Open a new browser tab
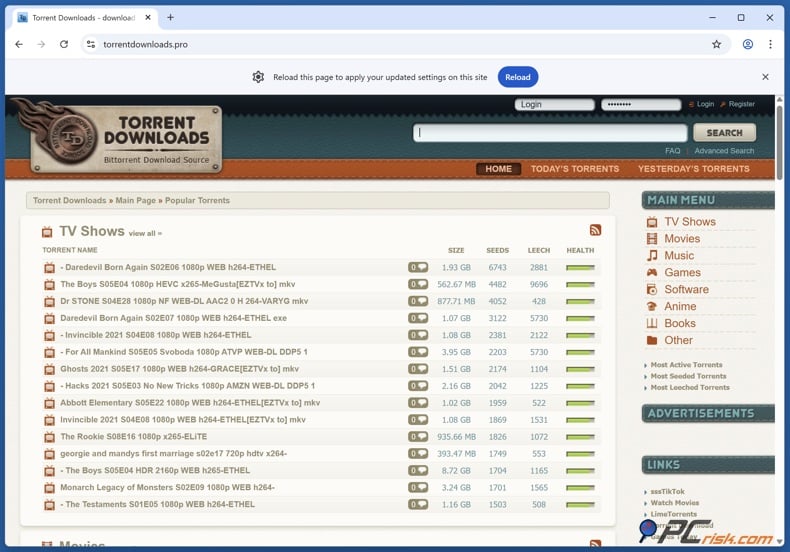 click(x=170, y=18)
